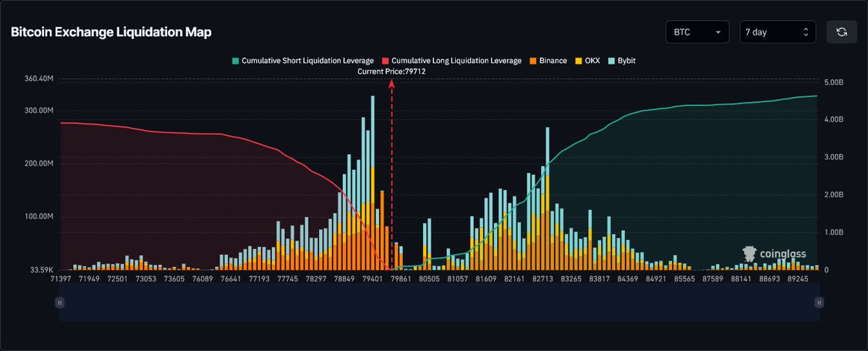Click left axis value 33.59K
The height and width of the screenshot is (351, 868).
pos(41,270)
